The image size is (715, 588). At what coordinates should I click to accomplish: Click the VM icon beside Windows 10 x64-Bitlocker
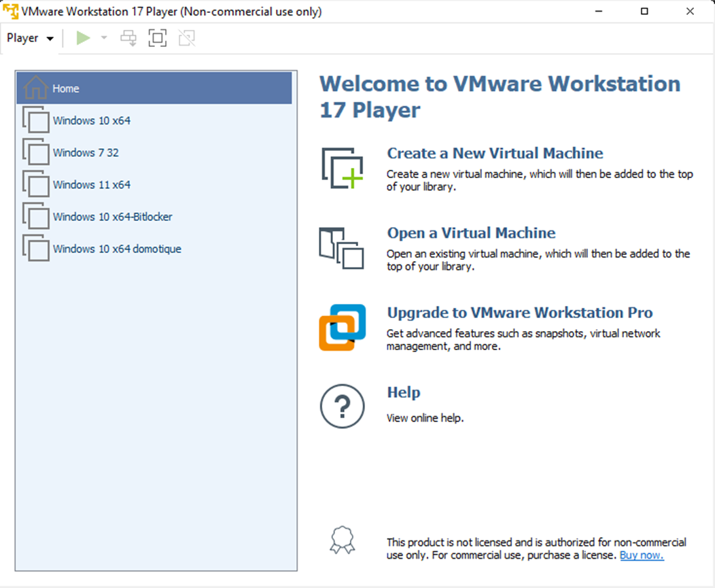(35, 216)
